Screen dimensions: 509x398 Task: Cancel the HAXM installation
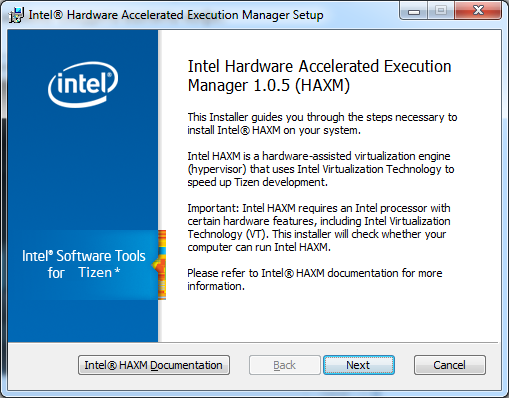[x=450, y=365]
